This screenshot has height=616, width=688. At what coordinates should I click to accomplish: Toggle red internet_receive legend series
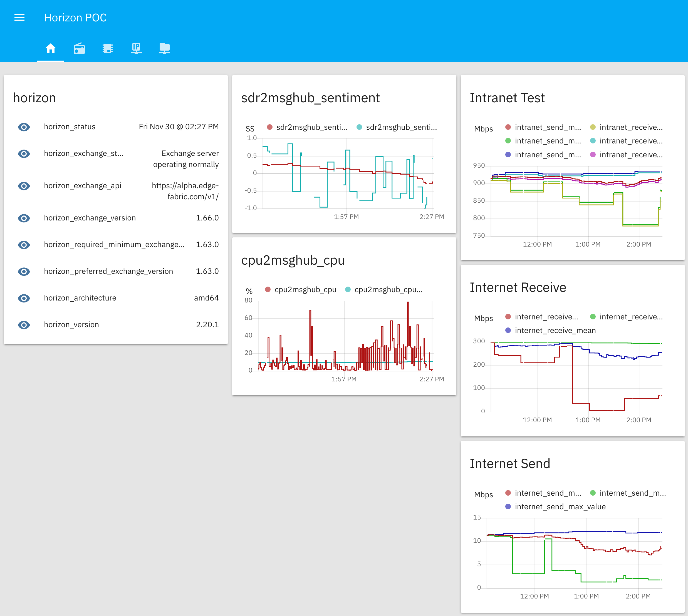coord(542,317)
